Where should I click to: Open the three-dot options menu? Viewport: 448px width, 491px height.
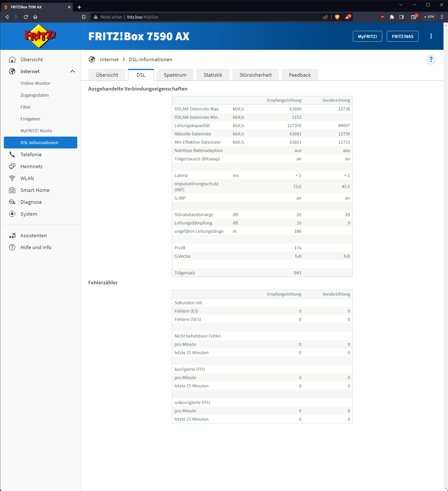click(431, 36)
